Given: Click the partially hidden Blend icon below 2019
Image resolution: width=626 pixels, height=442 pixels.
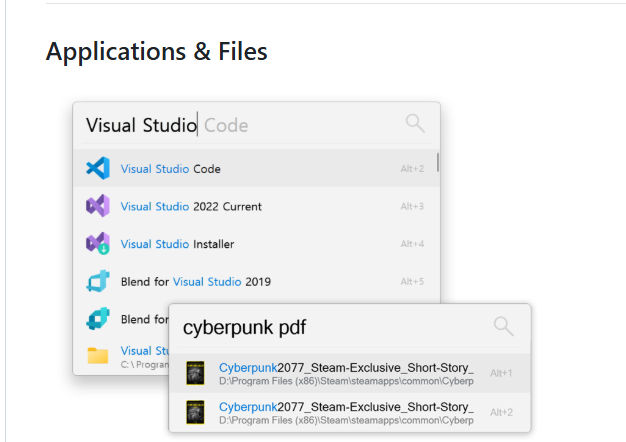Looking at the screenshot, I should (x=98, y=319).
